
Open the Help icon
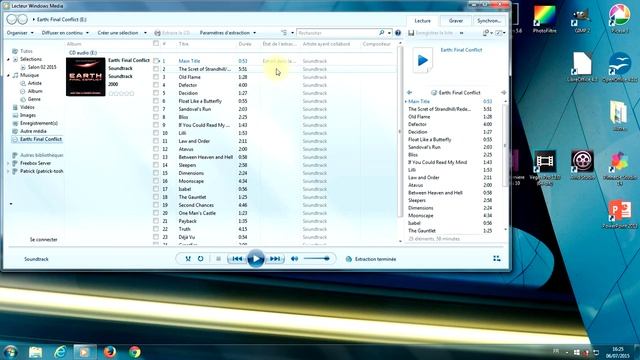[398, 33]
